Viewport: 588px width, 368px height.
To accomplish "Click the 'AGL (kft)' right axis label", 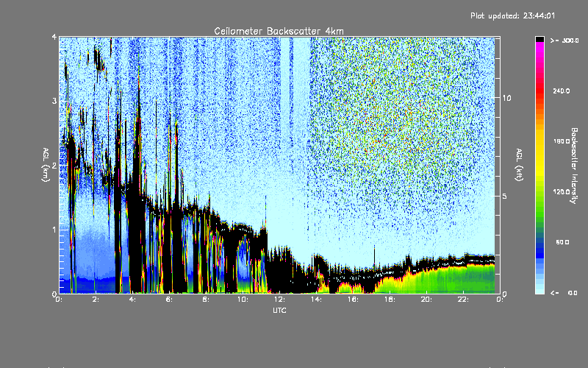I will (519, 165).
